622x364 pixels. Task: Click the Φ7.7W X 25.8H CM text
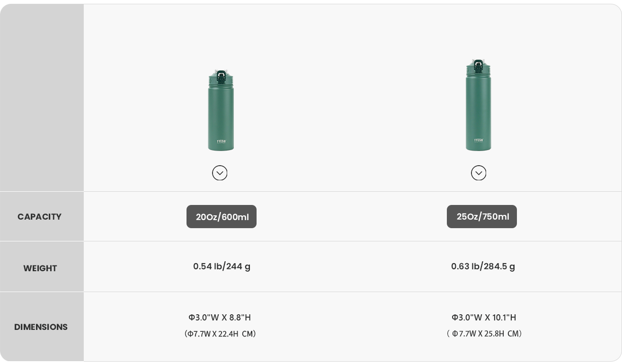click(484, 334)
